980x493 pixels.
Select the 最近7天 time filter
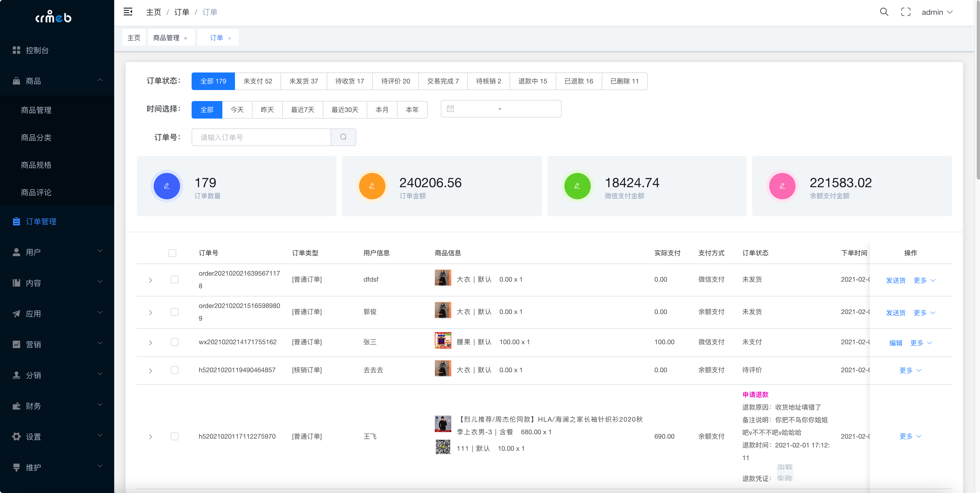tap(303, 110)
